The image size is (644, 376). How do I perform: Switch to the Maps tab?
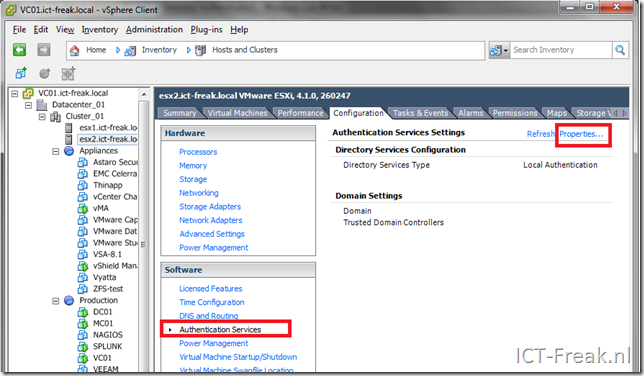pyautogui.click(x=557, y=113)
